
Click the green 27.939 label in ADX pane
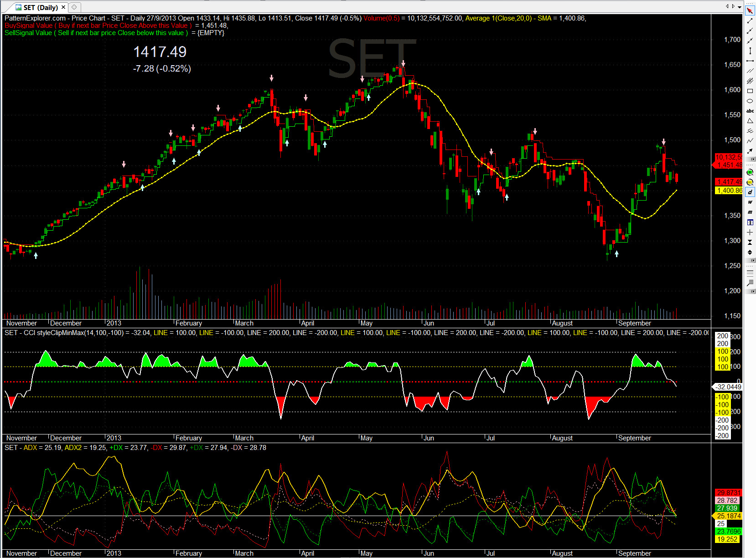point(727,508)
